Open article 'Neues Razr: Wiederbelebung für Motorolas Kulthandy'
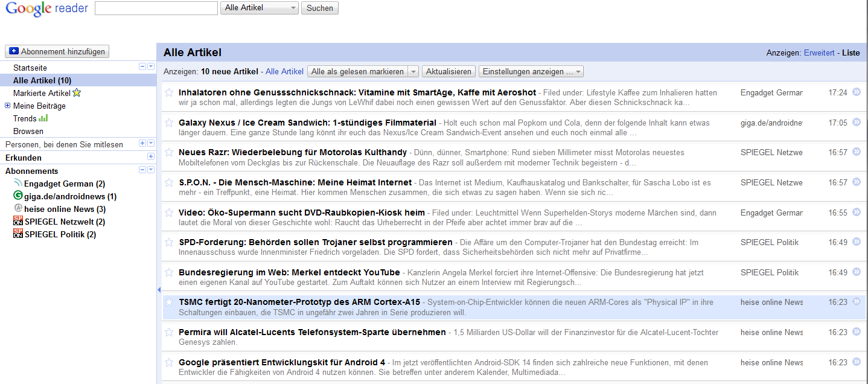Screen dimensions: 868x384 click(293, 152)
